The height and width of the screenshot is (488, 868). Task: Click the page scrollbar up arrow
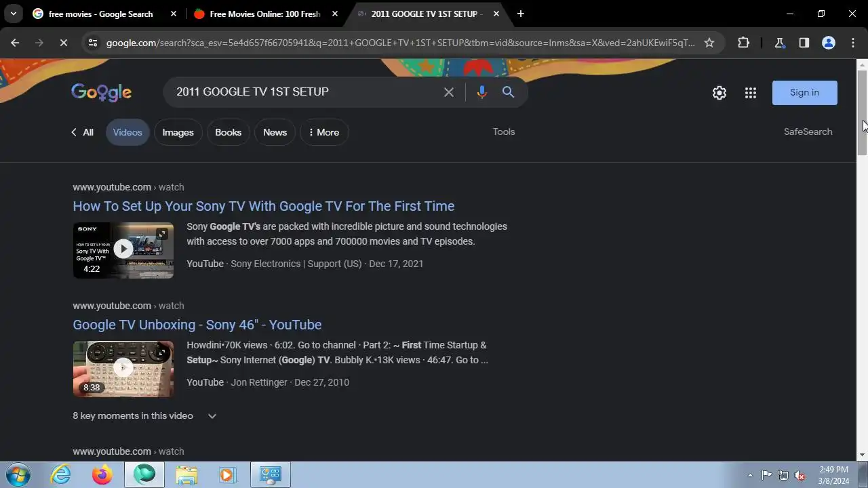pos(862,65)
